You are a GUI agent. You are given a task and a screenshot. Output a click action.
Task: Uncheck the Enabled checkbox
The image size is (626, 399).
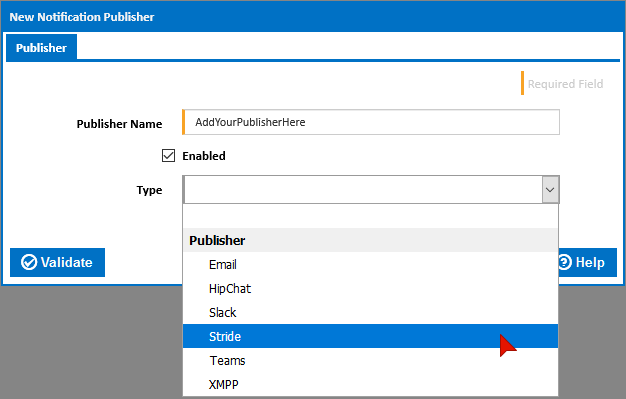pos(168,156)
